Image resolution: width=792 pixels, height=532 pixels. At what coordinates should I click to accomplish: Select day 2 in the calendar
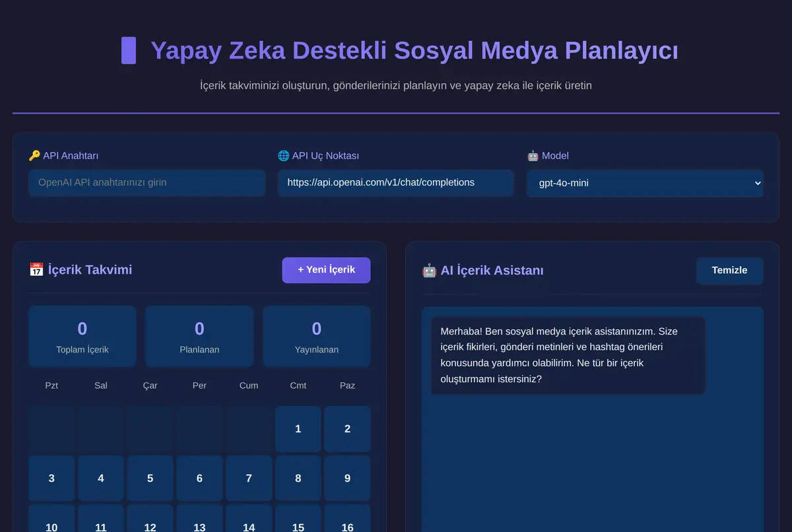tap(347, 429)
